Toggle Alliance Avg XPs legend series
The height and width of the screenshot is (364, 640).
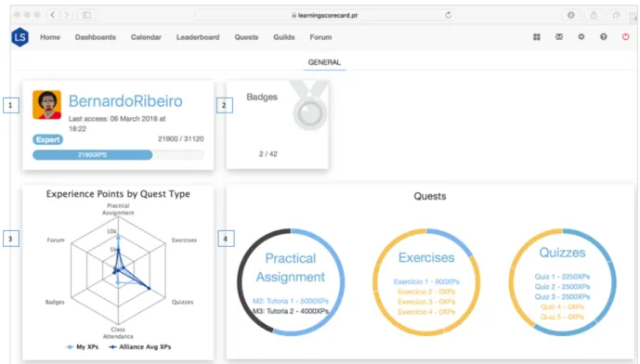(x=139, y=347)
